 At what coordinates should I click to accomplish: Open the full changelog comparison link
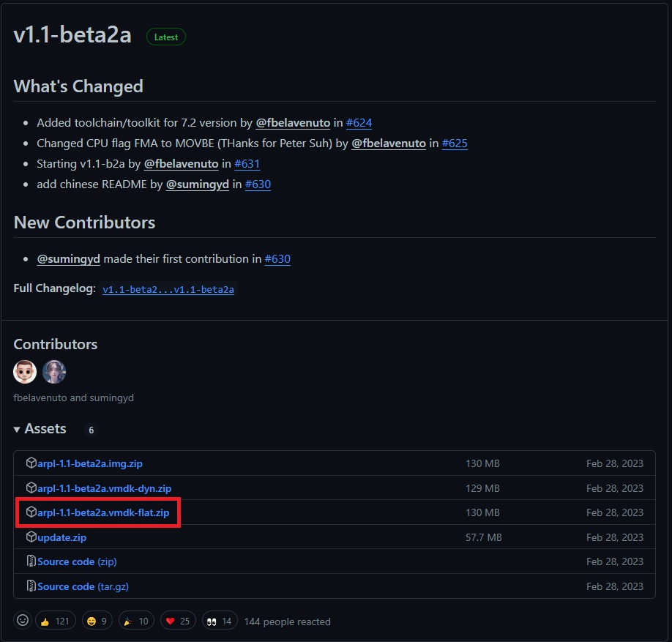pyautogui.click(x=168, y=289)
